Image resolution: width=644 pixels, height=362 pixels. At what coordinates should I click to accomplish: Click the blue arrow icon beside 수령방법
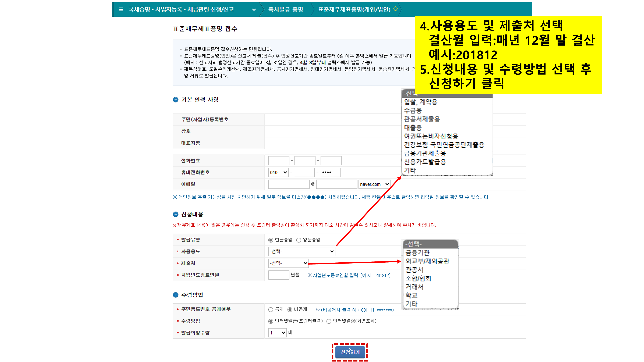point(175,295)
